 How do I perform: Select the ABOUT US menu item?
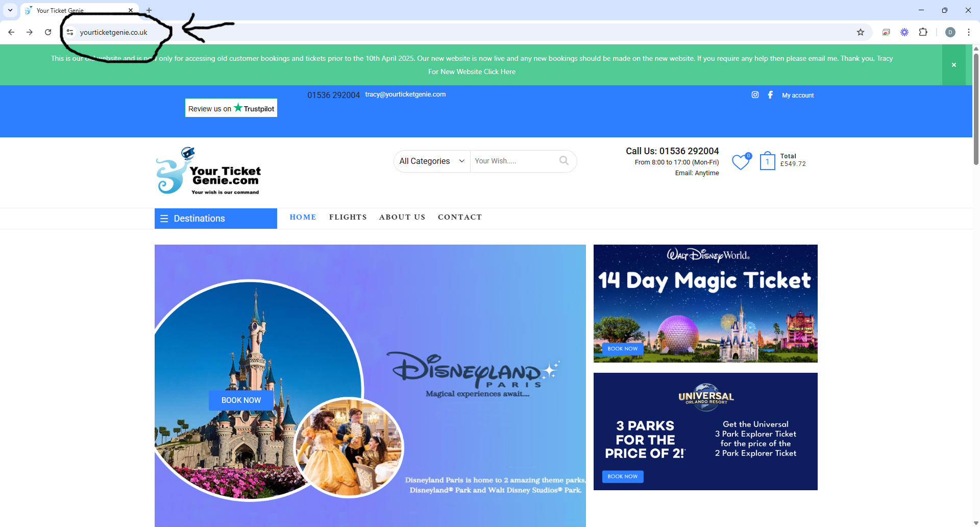click(x=402, y=217)
